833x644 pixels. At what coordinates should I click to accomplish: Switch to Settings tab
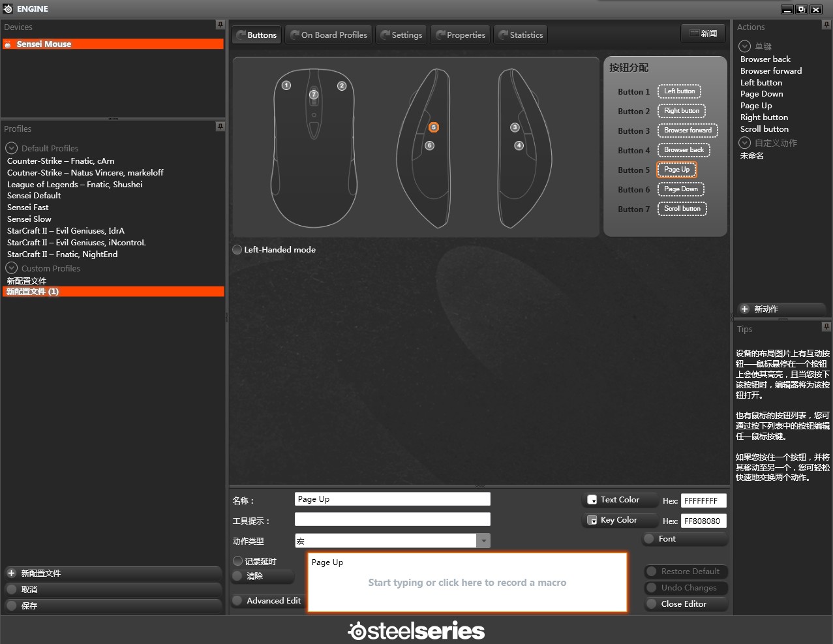(401, 35)
